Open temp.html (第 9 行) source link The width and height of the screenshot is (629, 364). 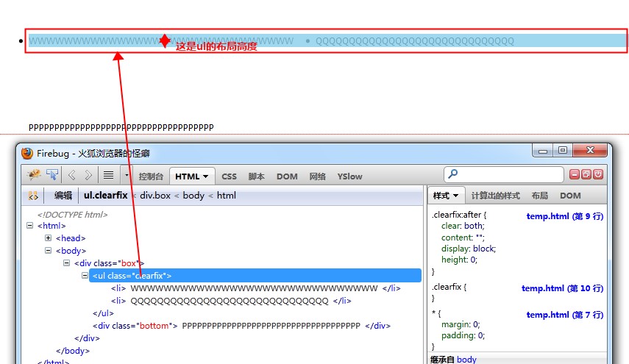(565, 216)
